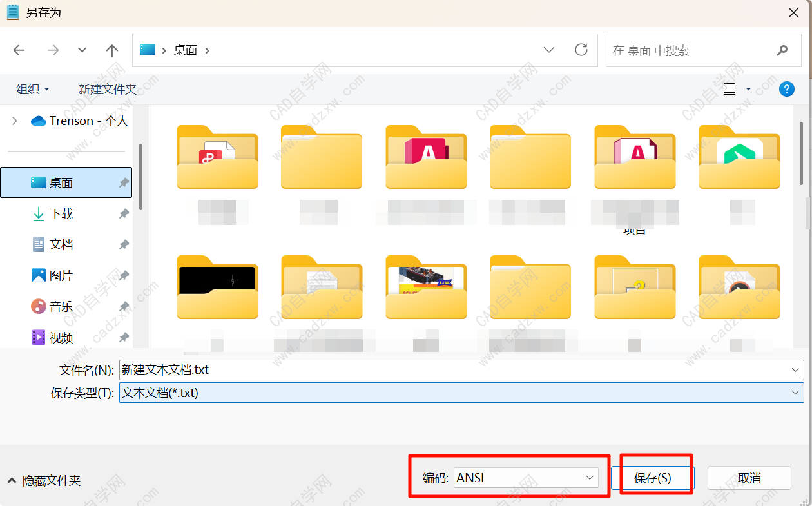Image resolution: width=812 pixels, height=506 pixels.
Task: Open the address bar history dropdown
Action: [549, 50]
